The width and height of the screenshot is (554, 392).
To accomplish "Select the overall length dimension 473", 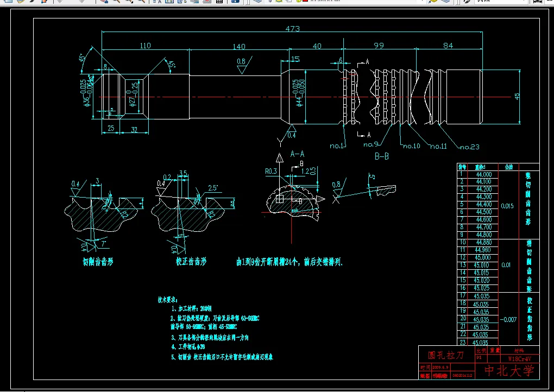I will point(293,29).
